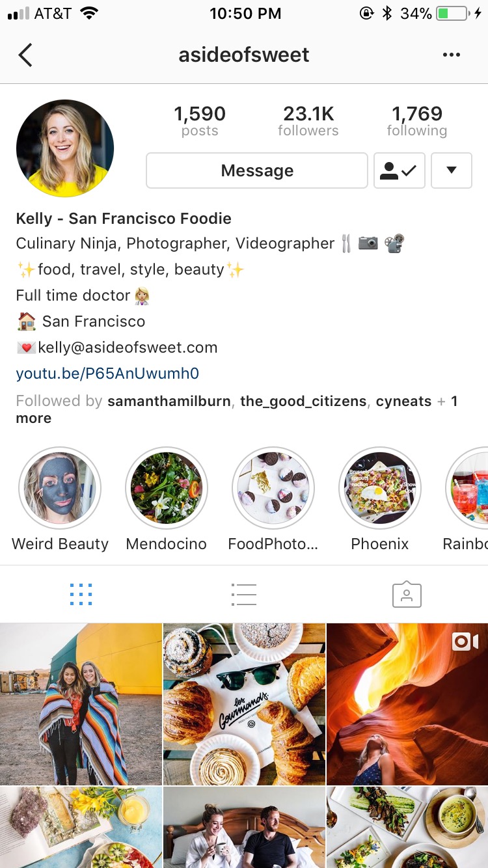This screenshot has width=488, height=868.
Task: Tap the back arrow icon
Action: 25,55
